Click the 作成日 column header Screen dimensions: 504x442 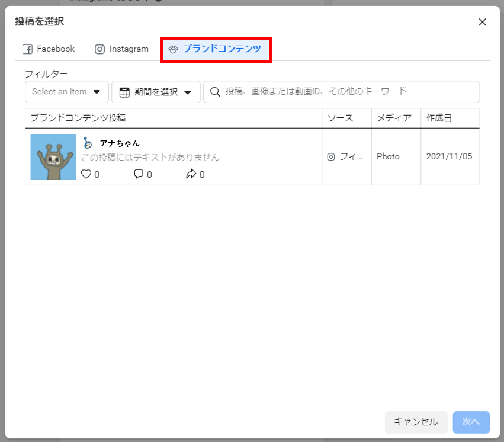click(439, 118)
